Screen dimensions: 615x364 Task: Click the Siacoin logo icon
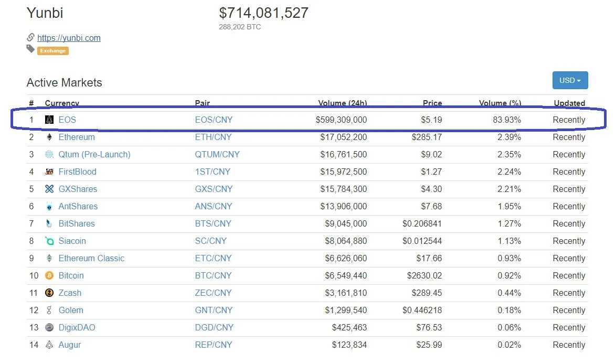coord(49,241)
